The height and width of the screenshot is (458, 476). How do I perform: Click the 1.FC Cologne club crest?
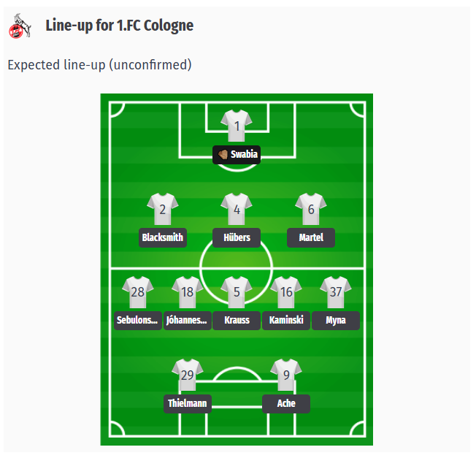point(20,27)
